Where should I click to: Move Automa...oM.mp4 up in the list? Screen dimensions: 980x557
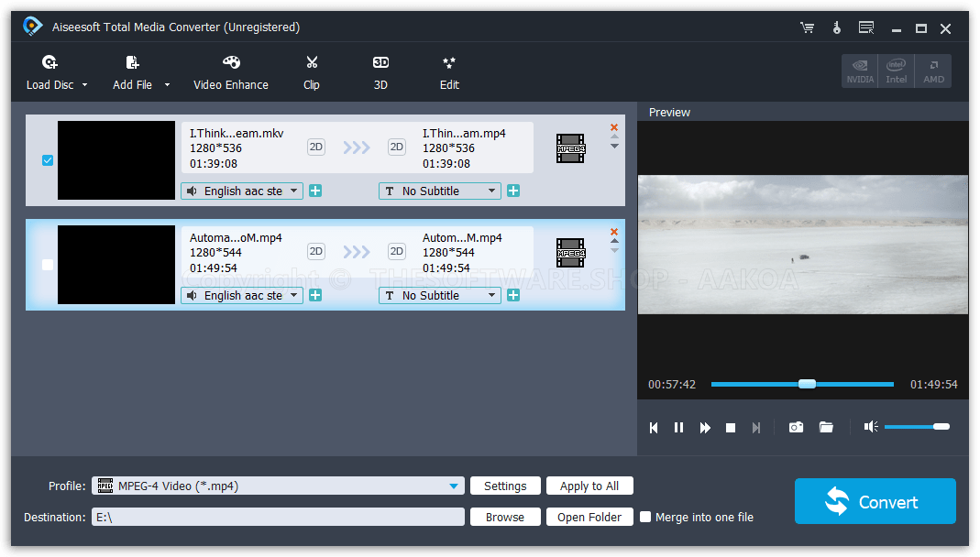(x=614, y=240)
